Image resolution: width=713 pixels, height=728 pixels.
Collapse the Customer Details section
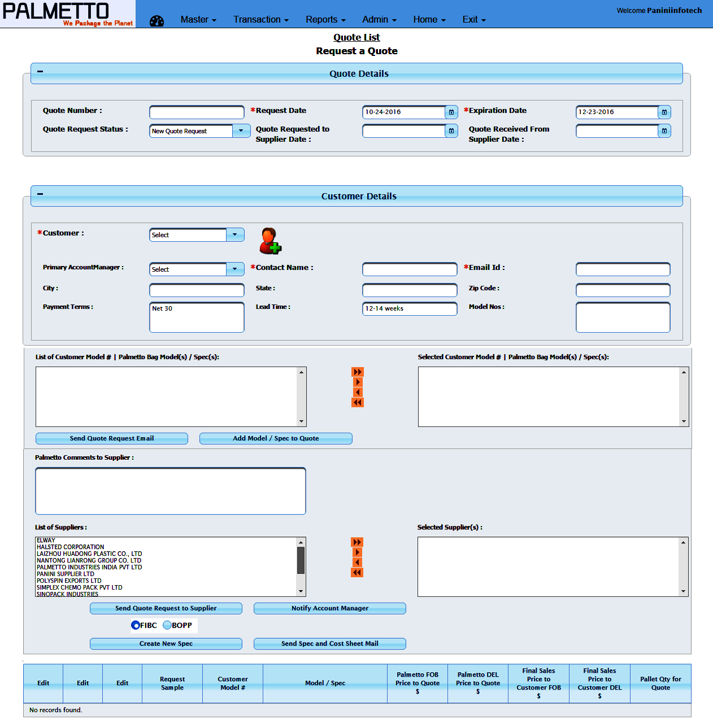click(x=40, y=194)
